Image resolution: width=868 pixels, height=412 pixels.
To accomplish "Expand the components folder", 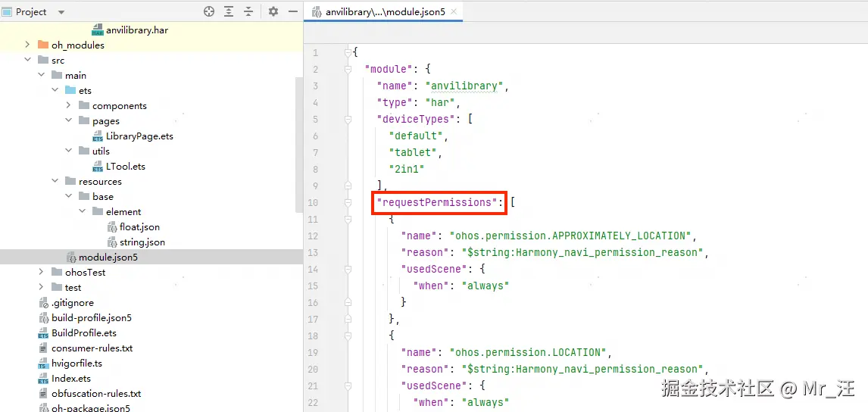I will (69, 106).
